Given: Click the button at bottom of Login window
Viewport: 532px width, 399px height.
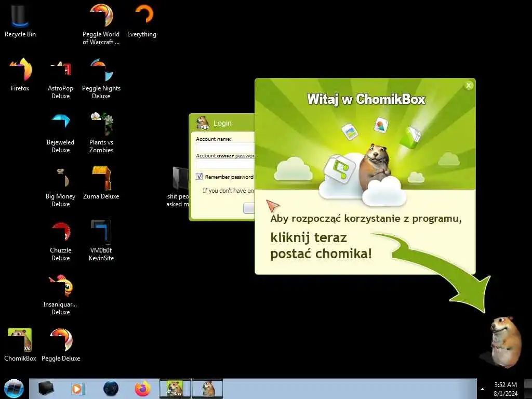Looking at the screenshot, I should pyautogui.click(x=249, y=208).
